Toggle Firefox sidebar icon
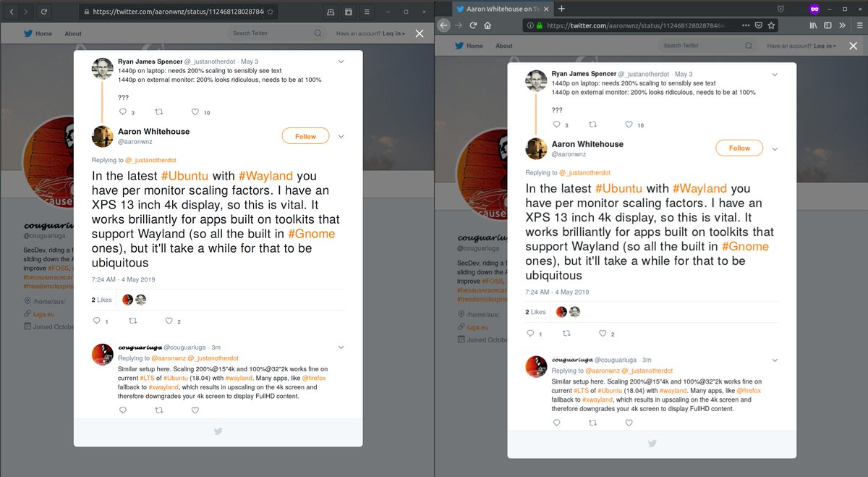868x477 pixels. [827, 25]
